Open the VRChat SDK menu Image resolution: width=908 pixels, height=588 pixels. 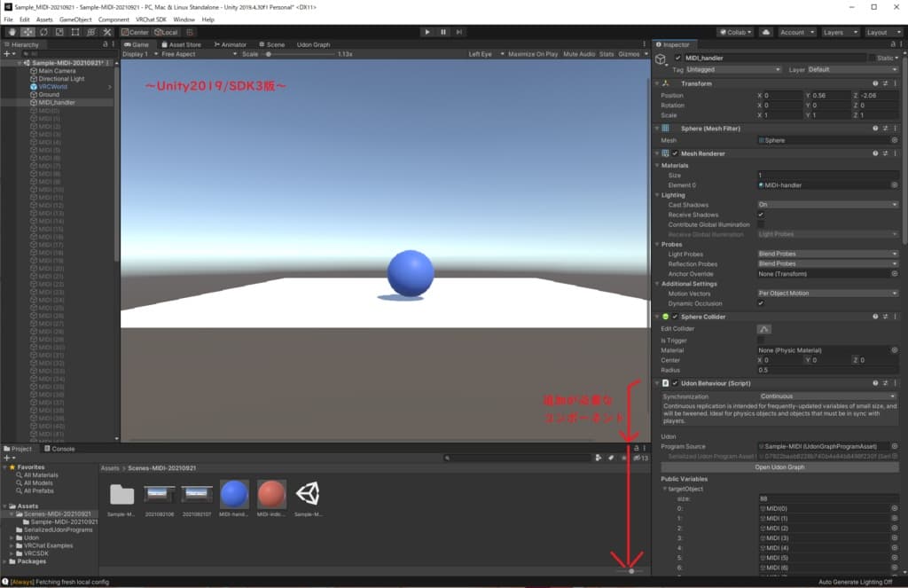(x=151, y=19)
